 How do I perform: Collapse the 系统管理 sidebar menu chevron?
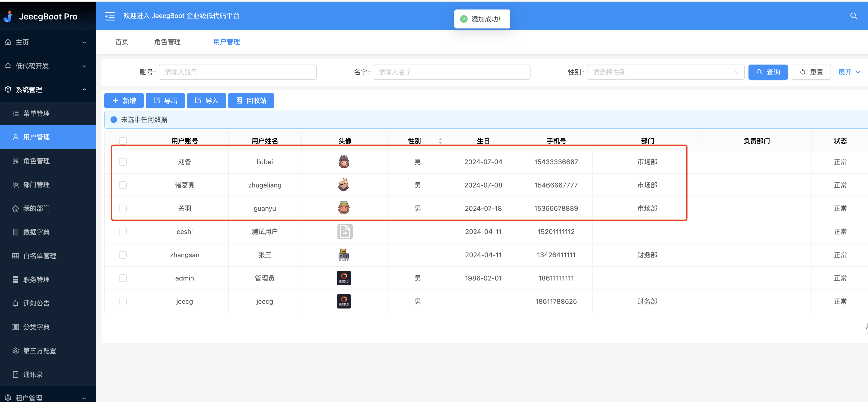85,89
